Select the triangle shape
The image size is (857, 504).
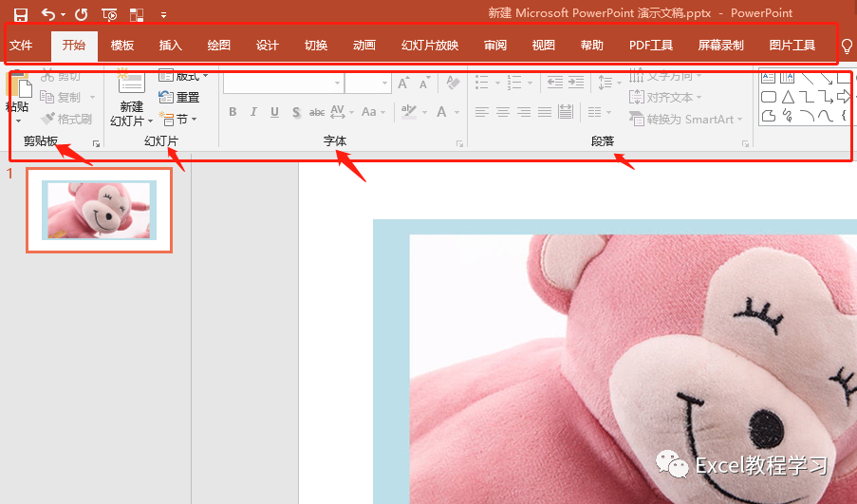click(x=788, y=98)
